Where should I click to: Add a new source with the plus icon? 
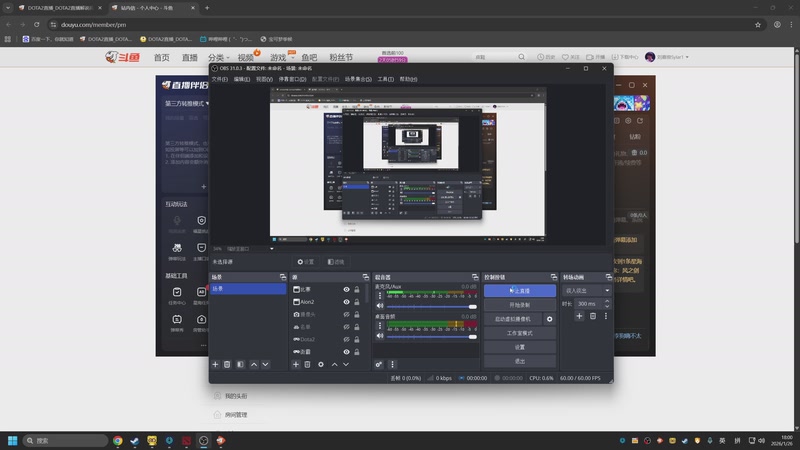(x=295, y=364)
